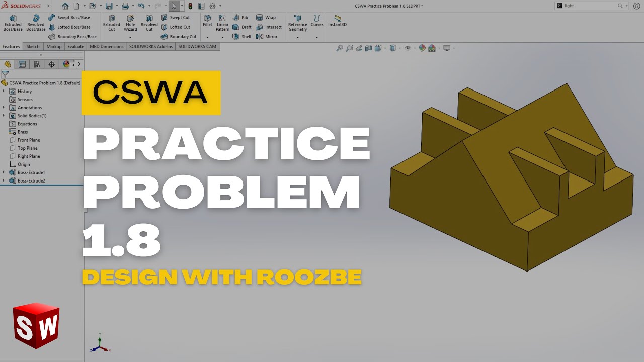This screenshot has width=644, height=362.
Task: Select the Revolved Cut tool
Action: tap(149, 23)
